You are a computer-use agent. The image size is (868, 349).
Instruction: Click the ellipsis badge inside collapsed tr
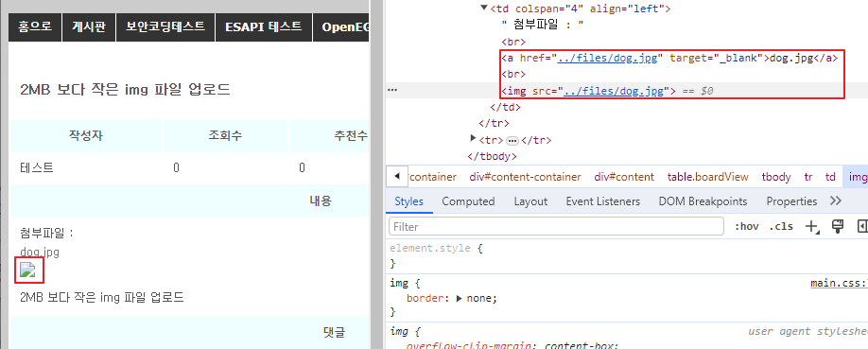point(512,141)
